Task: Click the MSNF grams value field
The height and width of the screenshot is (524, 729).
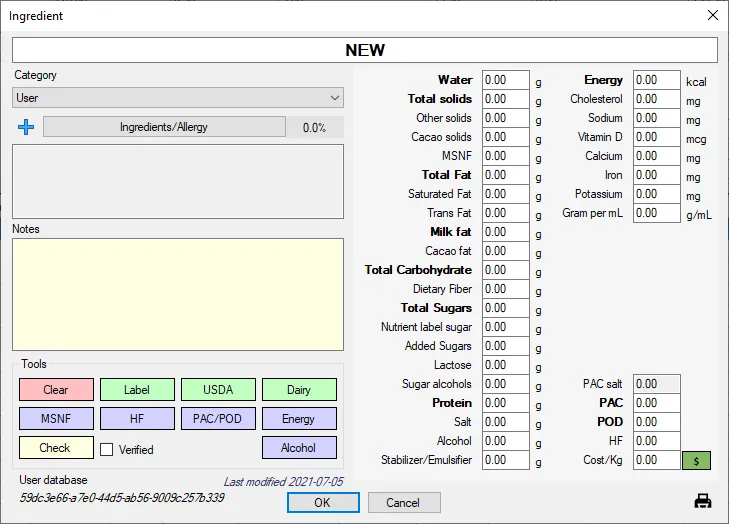Action: tap(505, 156)
